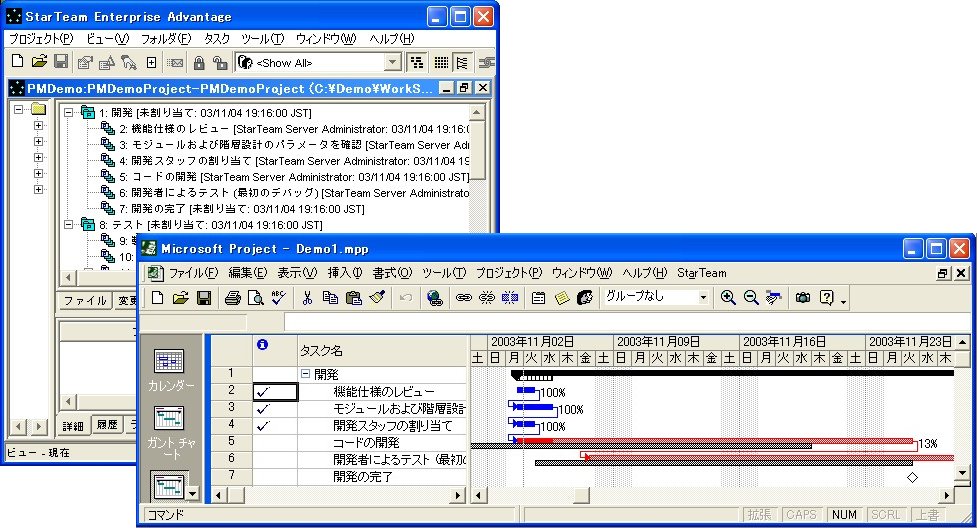Click the 13% progress bar for コードの開発

(x=713, y=441)
